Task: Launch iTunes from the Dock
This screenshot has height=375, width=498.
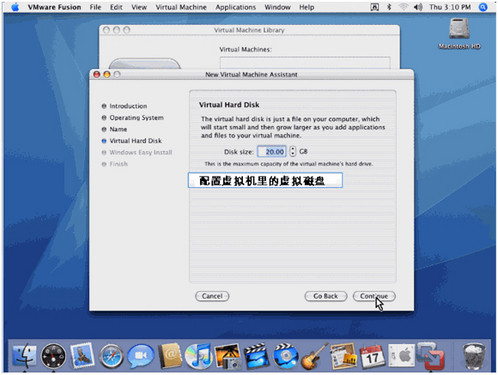Action: tap(198, 356)
